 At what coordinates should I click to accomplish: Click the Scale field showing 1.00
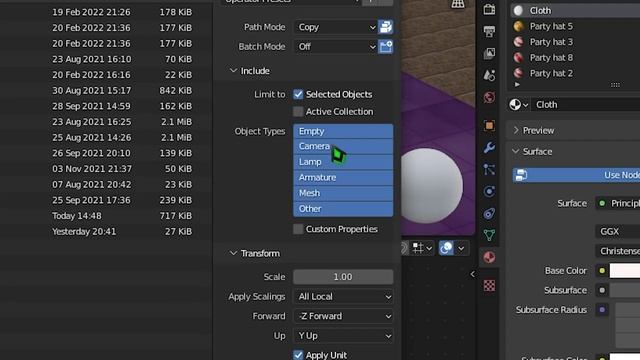click(343, 277)
